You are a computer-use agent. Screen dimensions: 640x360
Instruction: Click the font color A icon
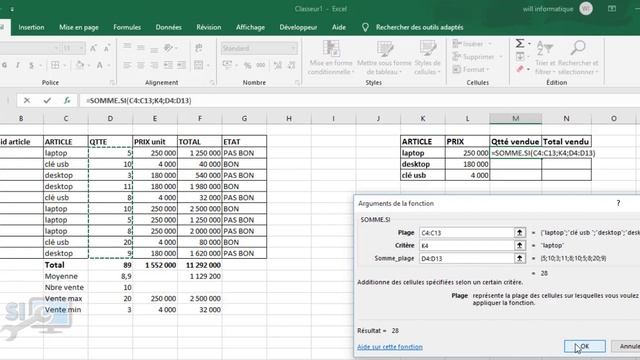100,65
